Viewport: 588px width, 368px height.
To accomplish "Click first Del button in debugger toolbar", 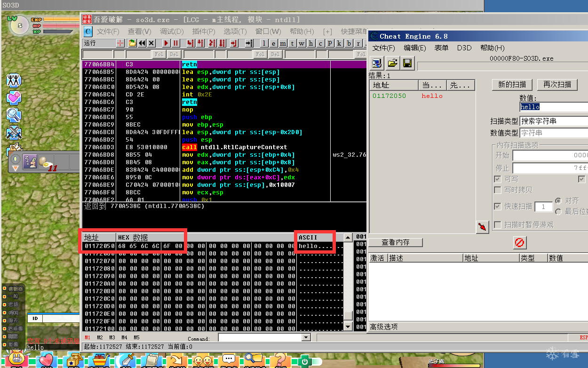I will (x=174, y=55).
